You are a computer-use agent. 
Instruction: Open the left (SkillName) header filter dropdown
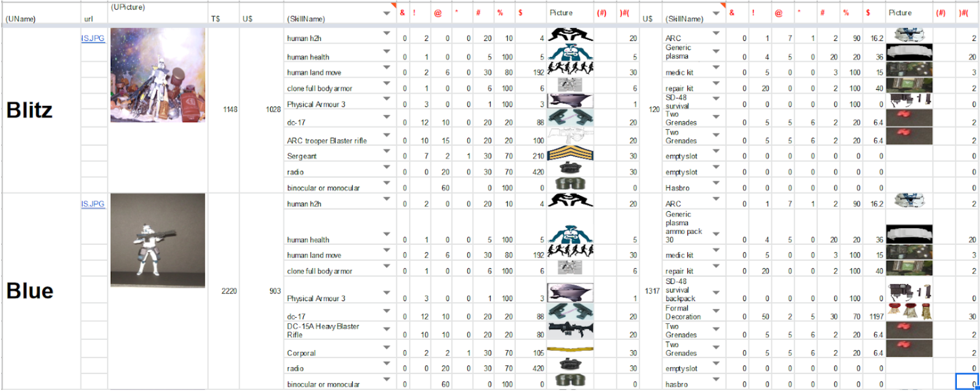(386, 13)
